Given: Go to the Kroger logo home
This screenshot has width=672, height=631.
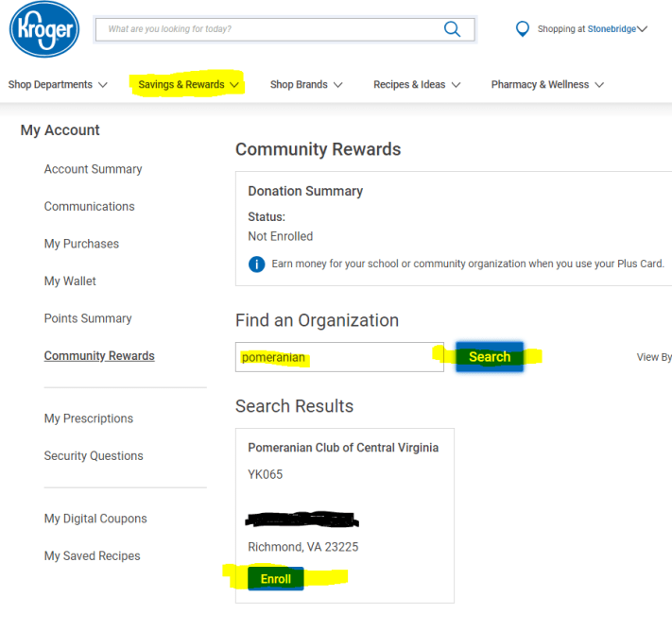Looking at the screenshot, I should pos(44,29).
